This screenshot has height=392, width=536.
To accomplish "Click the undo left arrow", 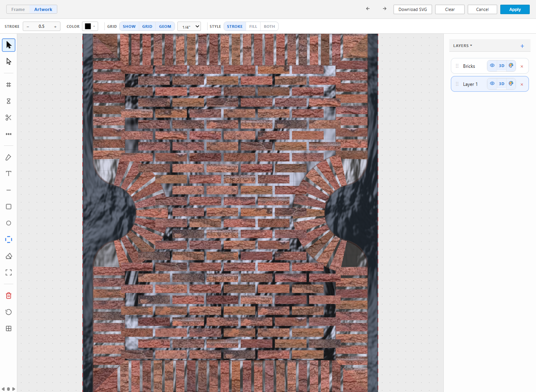I will (x=368, y=9).
